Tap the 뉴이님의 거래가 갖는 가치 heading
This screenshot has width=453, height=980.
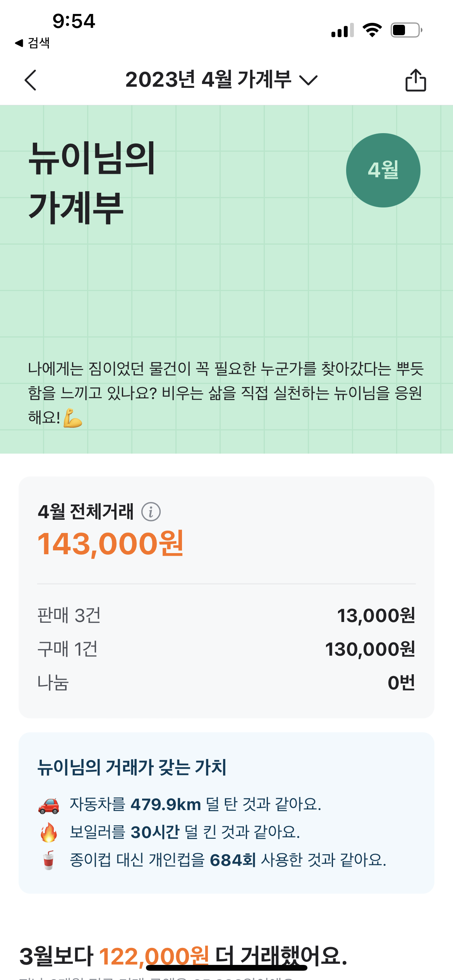click(x=132, y=767)
